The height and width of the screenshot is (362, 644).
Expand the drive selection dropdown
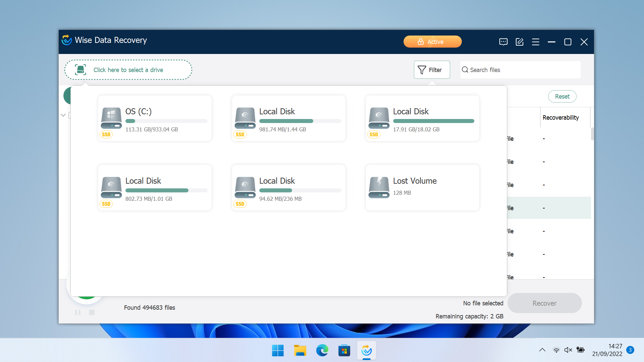tap(128, 70)
